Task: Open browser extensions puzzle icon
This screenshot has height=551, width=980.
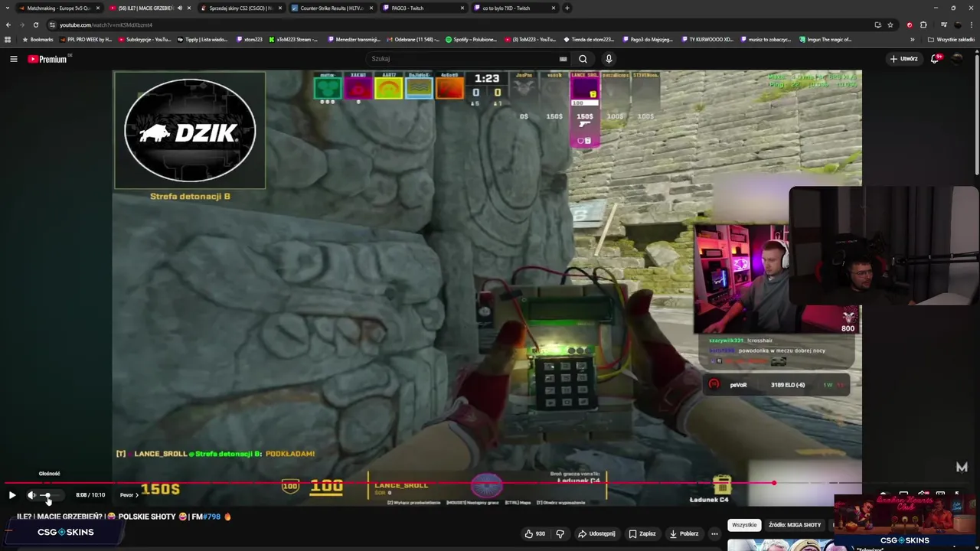Action: coord(923,24)
